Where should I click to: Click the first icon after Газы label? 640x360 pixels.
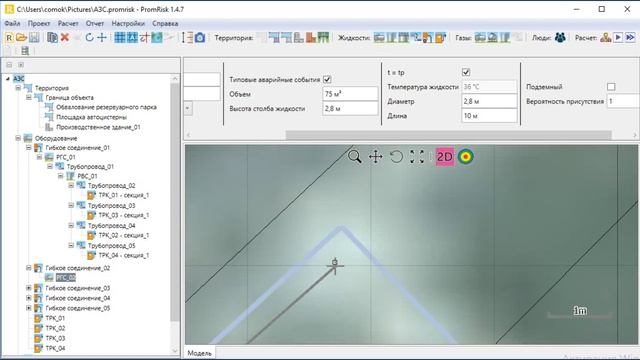tap(480, 38)
